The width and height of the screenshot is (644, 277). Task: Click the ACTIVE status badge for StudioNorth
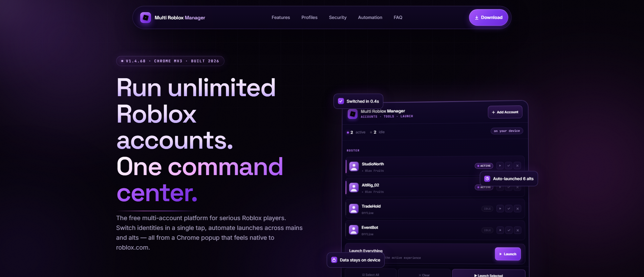pyautogui.click(x=484, y=166)
